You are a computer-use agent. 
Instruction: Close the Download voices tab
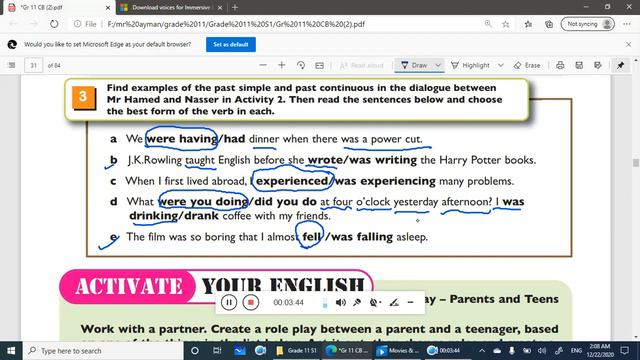[x=220, y=7]
